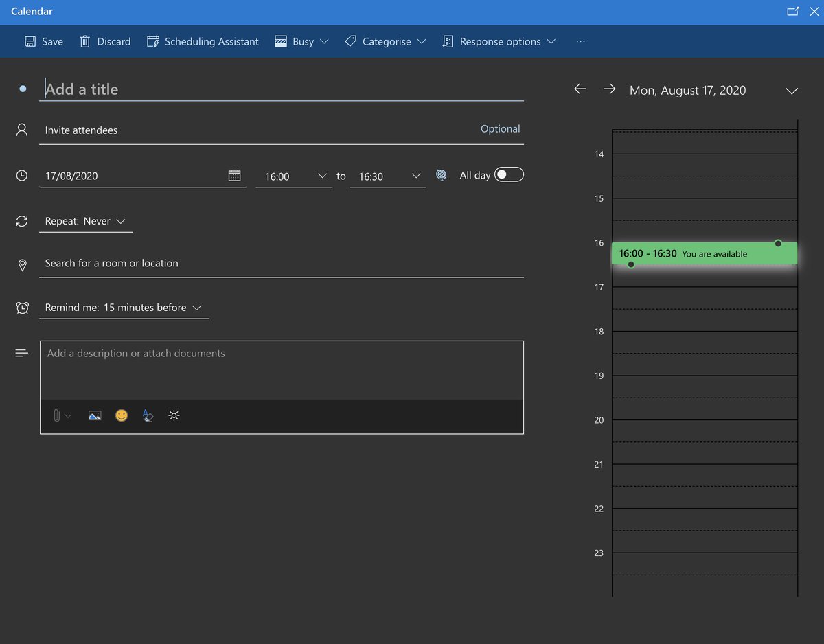
Task: Expand the Remind me reminder dropdown
Action: click(x=124, y=308)
